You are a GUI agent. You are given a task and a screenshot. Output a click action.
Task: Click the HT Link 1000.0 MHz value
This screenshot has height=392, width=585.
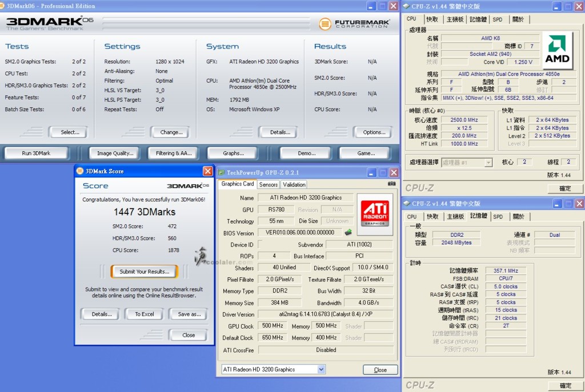(x=464, y=143)
